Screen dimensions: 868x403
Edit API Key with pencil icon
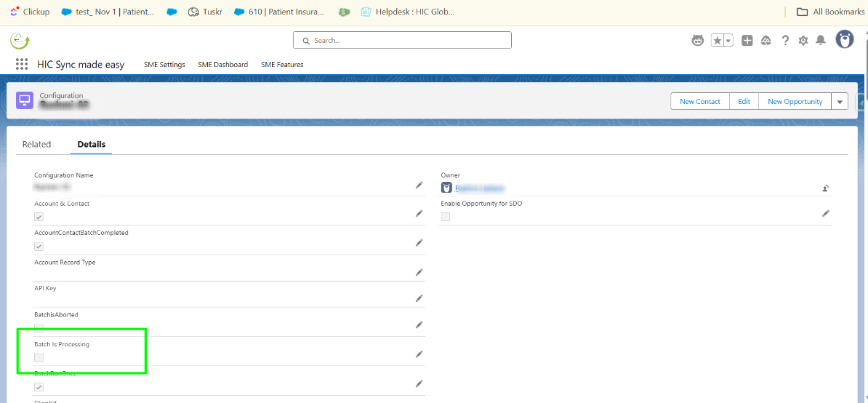click(x=419, y=298)
